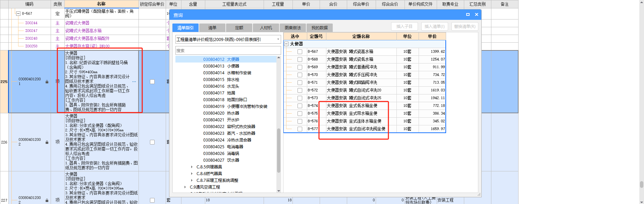This screenshot has width=644, height=204.
Task: Toggle lock unit price checkbox in row 226
Action: [152, 142]
